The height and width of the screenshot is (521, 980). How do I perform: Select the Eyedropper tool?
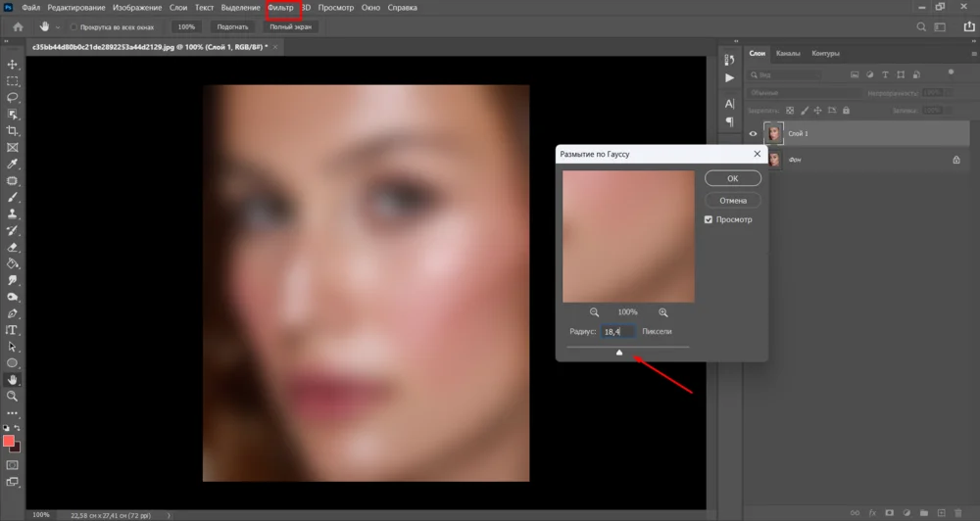pos(13,164)
